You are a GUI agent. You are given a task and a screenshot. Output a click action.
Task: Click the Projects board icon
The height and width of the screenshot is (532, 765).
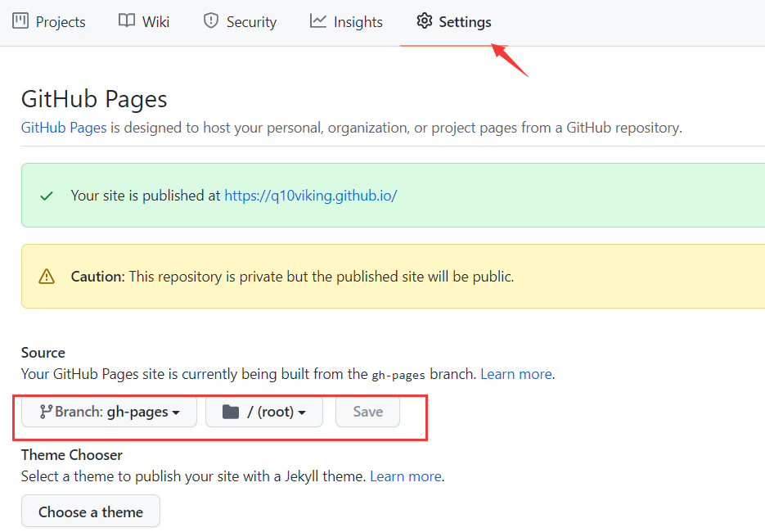tap(20, 21)
